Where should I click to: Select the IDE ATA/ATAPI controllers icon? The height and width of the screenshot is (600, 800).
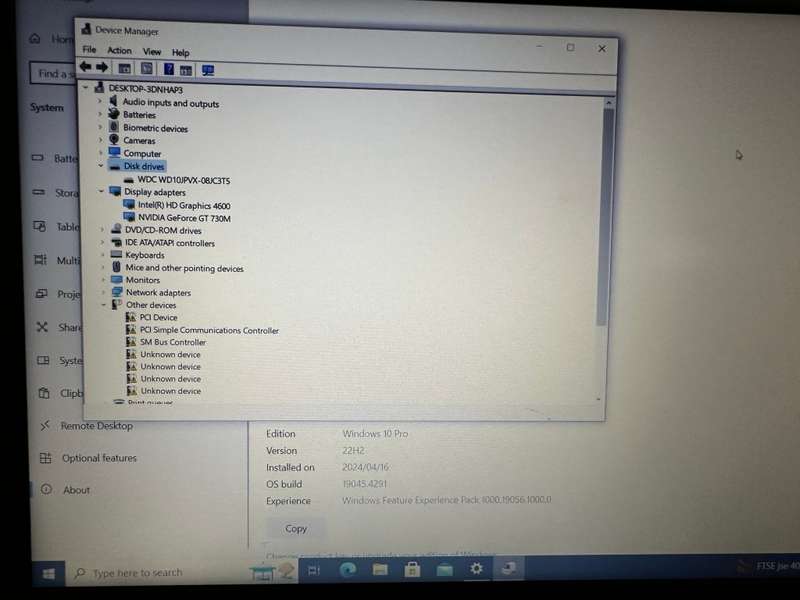pos(117,242)
